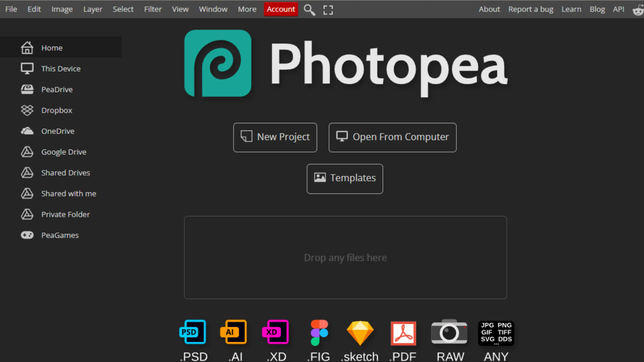This screenshot has width=644, height=362.
Task: Open the Reddit icon link
Action: (x=638, y=10)
